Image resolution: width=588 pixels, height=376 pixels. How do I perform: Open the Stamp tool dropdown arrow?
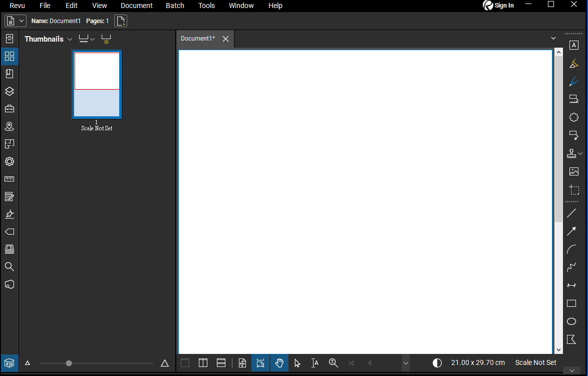[580, 153]
